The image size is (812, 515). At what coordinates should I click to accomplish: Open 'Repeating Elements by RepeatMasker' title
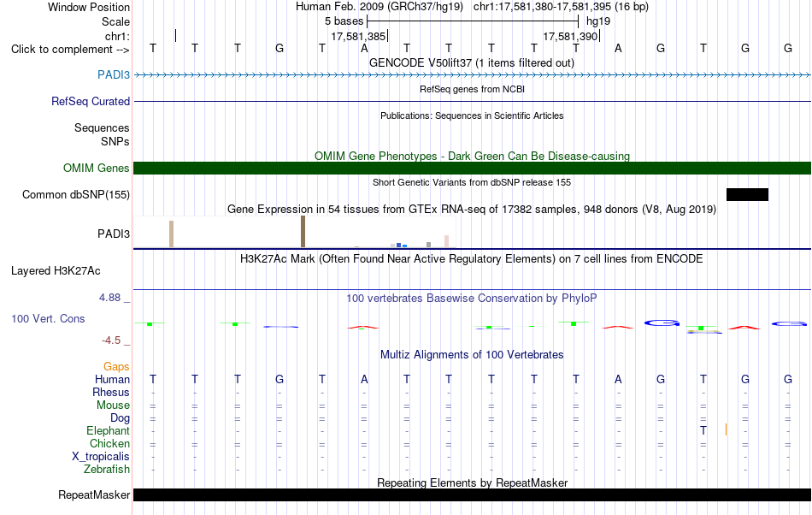click(x=472, y=482)
